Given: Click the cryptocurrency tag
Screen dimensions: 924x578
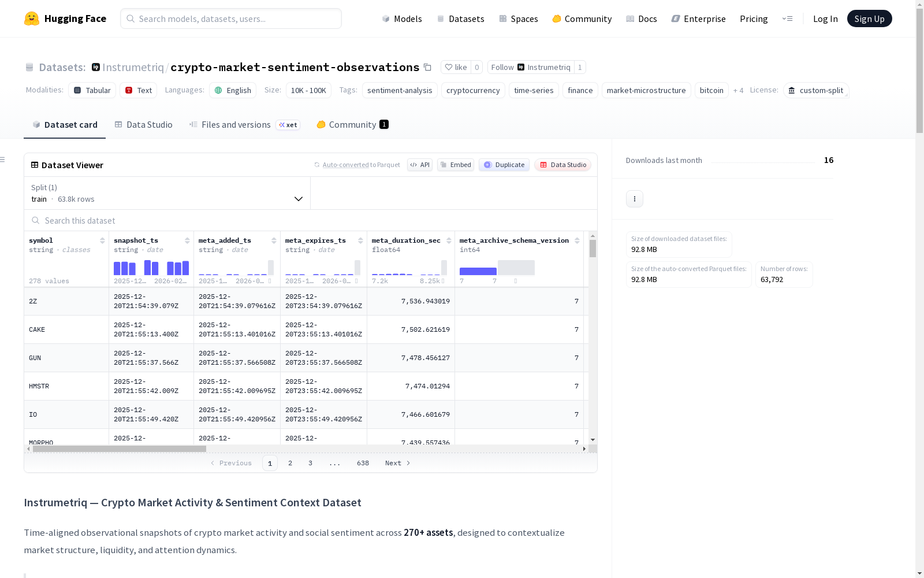Looking at the screenshot, I should point(473,90).
